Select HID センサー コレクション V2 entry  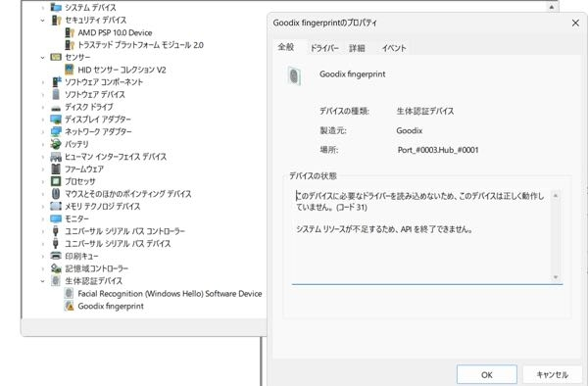coord(122,71)
